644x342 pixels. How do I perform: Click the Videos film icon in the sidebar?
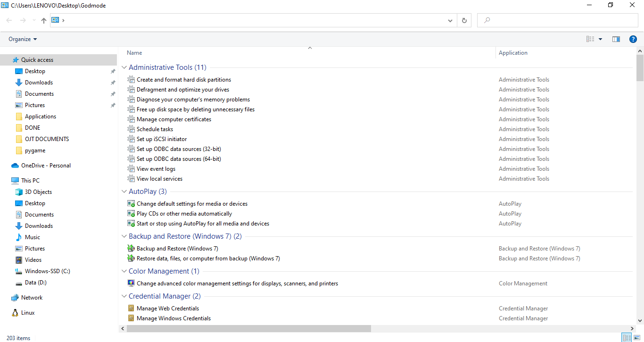pyautogui.click(x=19, y=260)
